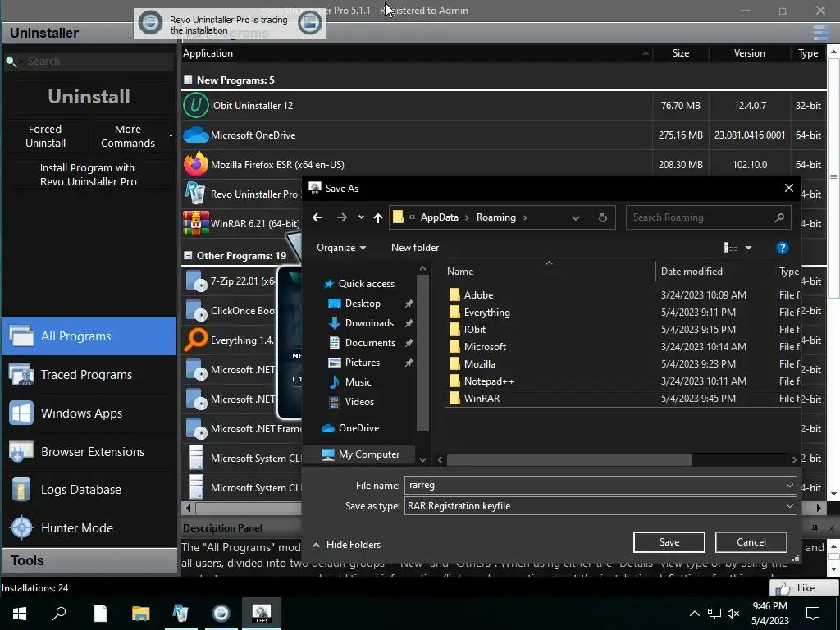Activate Hunter Mode

(89, 527)
